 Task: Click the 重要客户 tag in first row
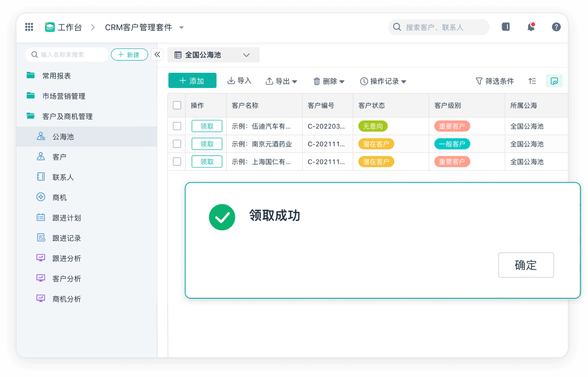(x=452, y=126)
